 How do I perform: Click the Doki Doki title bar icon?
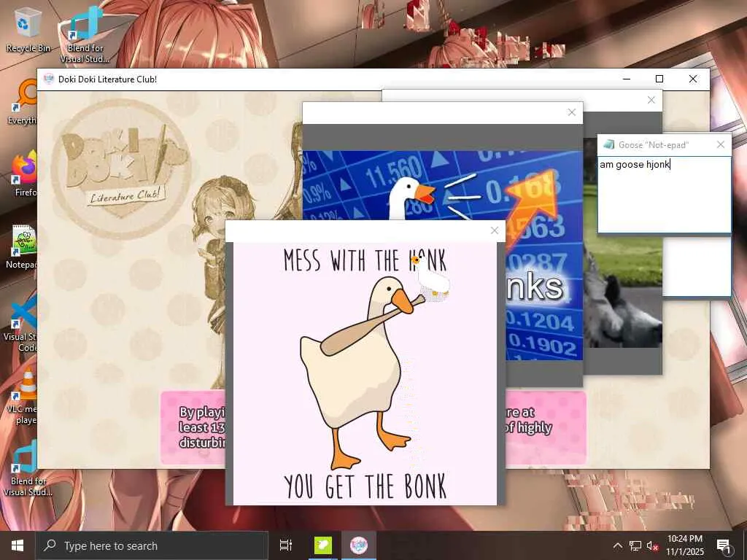pyautogui.click(x=49, y=79)
